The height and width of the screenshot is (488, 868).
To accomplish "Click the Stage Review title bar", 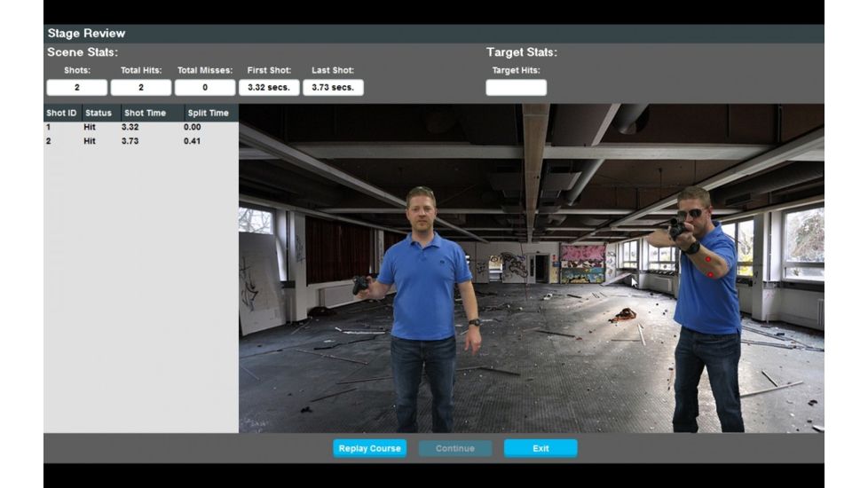I will (x=434, y=33).
